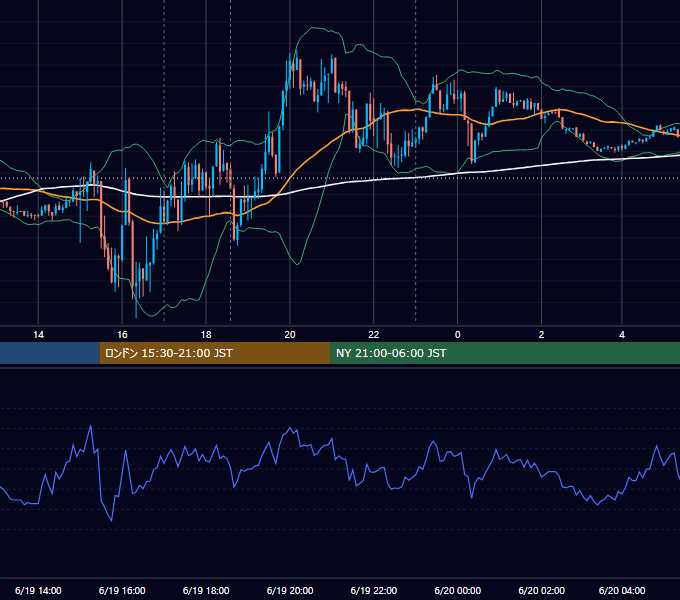Click the 6/19 14:00 date label
680x600 pixels.
[x=38, y=590]
